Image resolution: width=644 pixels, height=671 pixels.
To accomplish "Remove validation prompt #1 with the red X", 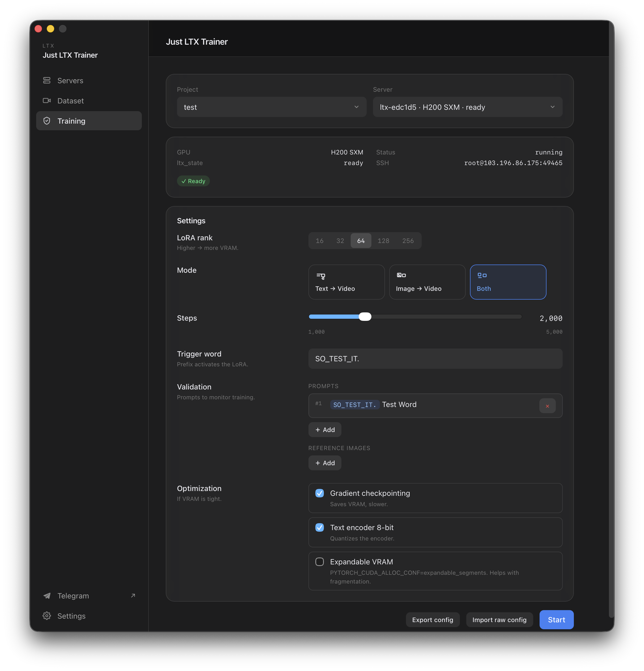I will 547,406.
